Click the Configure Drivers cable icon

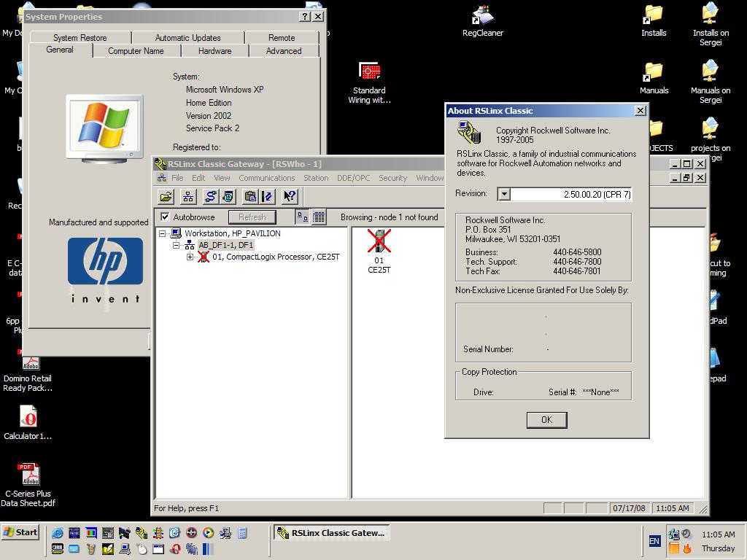[210, 196]
